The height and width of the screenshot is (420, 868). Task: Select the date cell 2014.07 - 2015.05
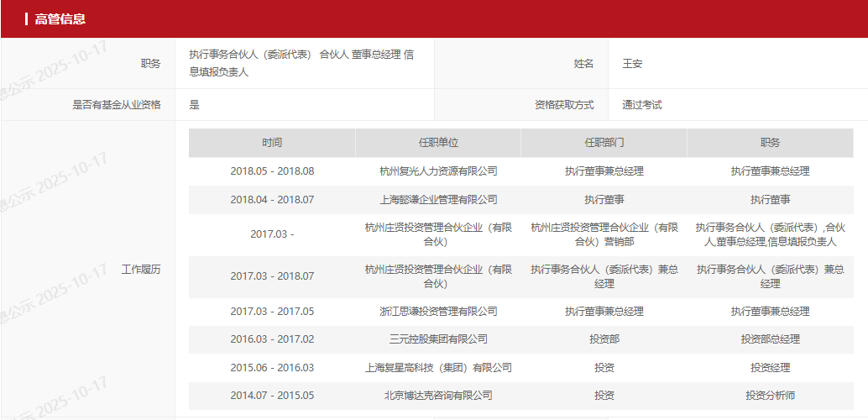tap(272, 396)
